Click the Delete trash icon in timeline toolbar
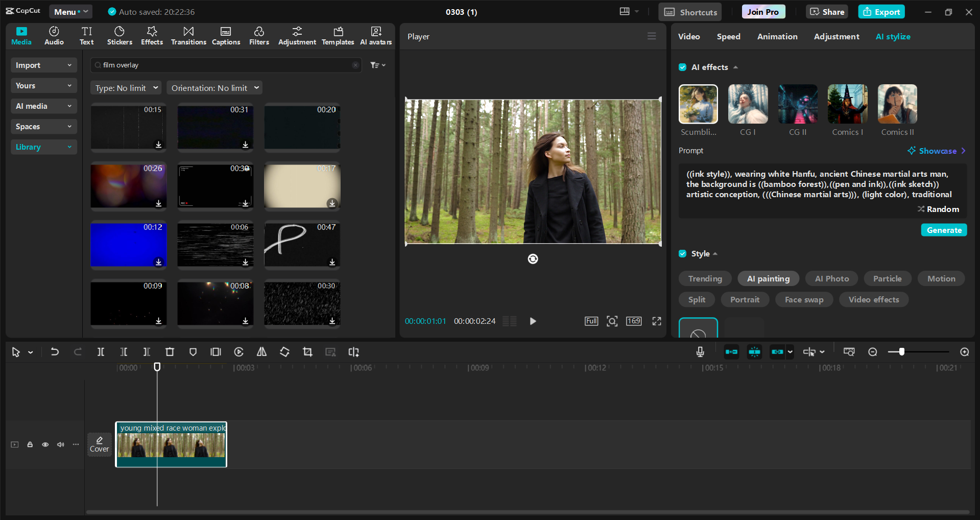Viewport: 980px width, 520px height. pos(170,352)
